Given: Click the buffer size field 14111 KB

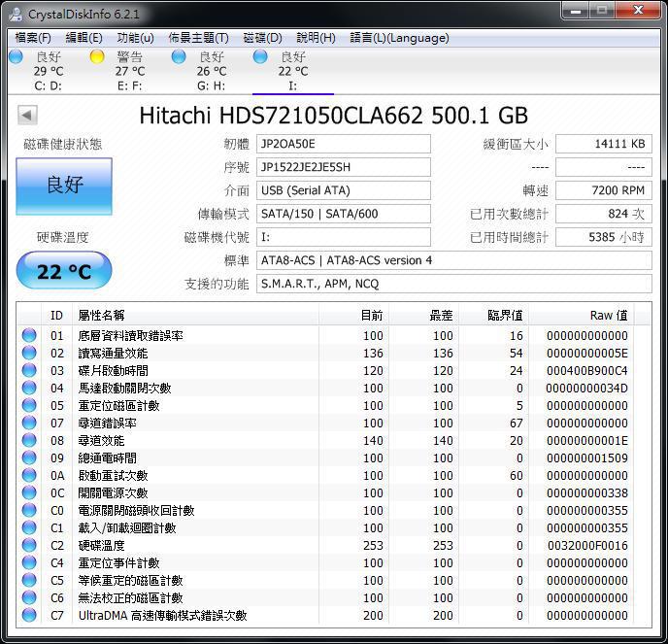Looking at the screenshot, I should click(x=604, y=144).
